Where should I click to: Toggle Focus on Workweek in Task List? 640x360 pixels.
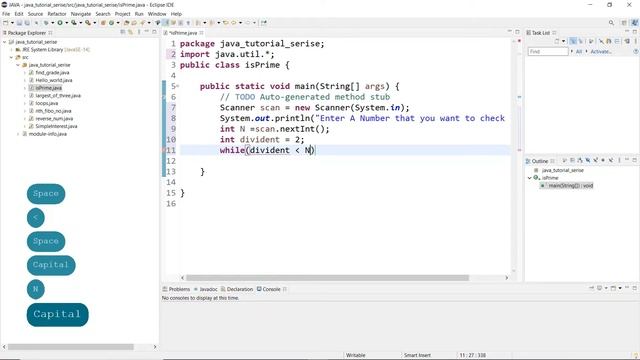tap(591, 41)
